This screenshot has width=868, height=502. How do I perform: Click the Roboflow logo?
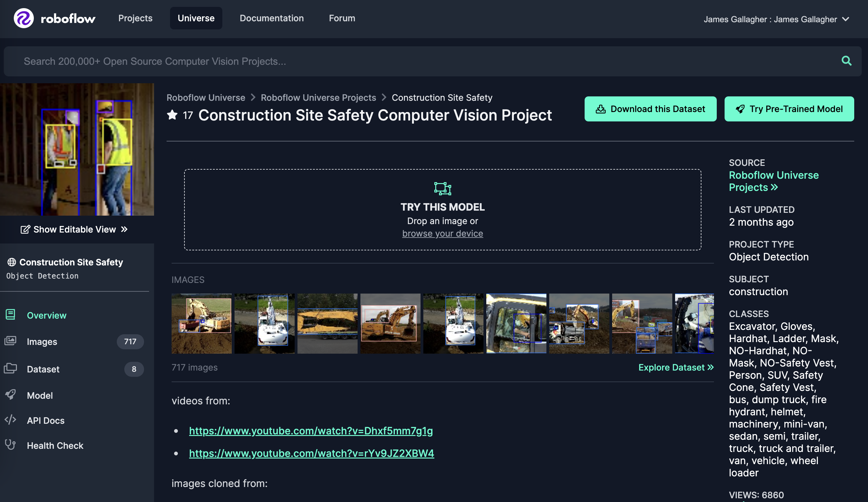54,18
